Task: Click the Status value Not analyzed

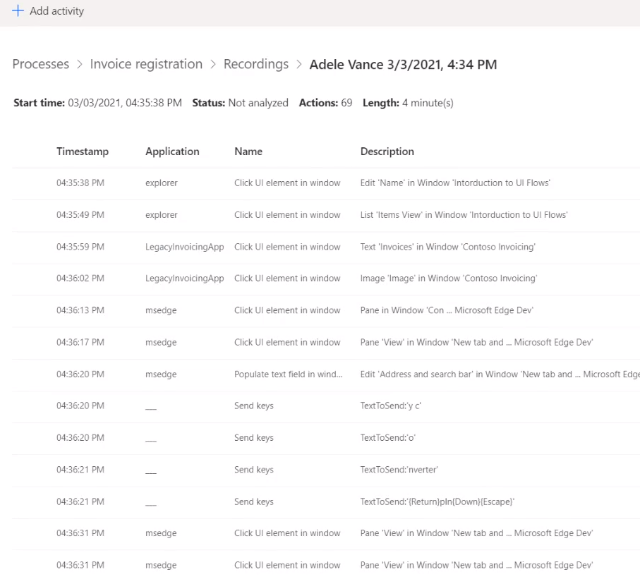Action: (x=258, y=103)
